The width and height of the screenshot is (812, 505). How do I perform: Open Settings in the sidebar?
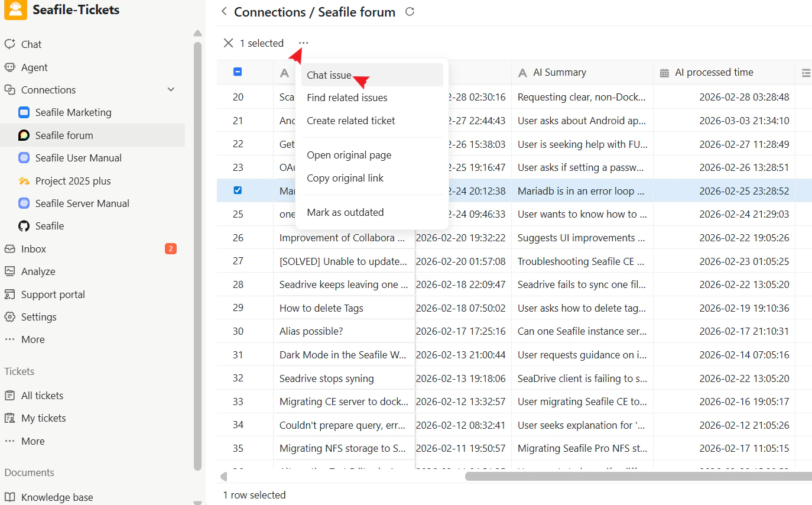click(x=38, y=317)
